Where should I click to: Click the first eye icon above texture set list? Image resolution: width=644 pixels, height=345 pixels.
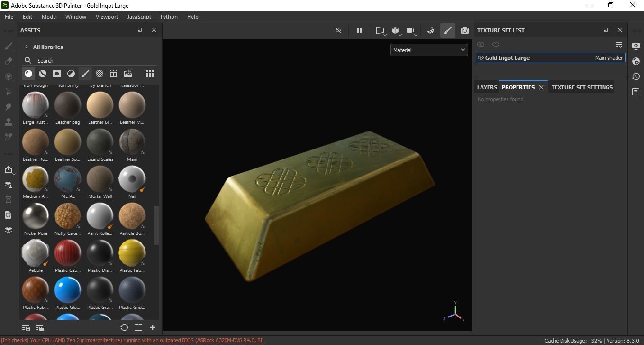(x=481, y=44)
